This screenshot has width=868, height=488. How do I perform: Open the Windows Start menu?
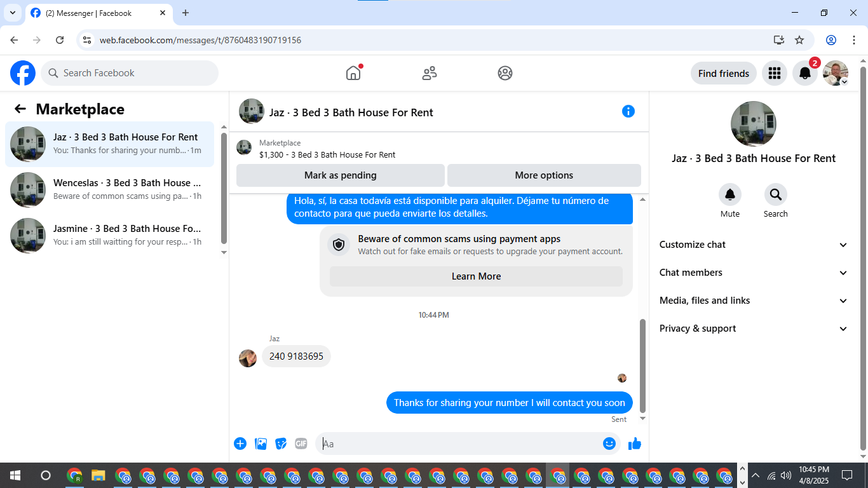[x=15, y=475]
